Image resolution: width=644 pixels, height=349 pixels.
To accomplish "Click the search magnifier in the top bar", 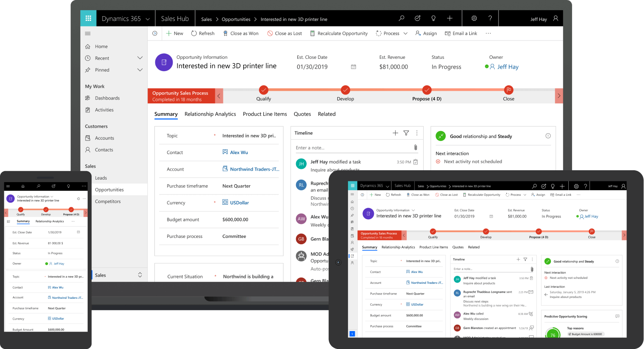I will (401, 18).
